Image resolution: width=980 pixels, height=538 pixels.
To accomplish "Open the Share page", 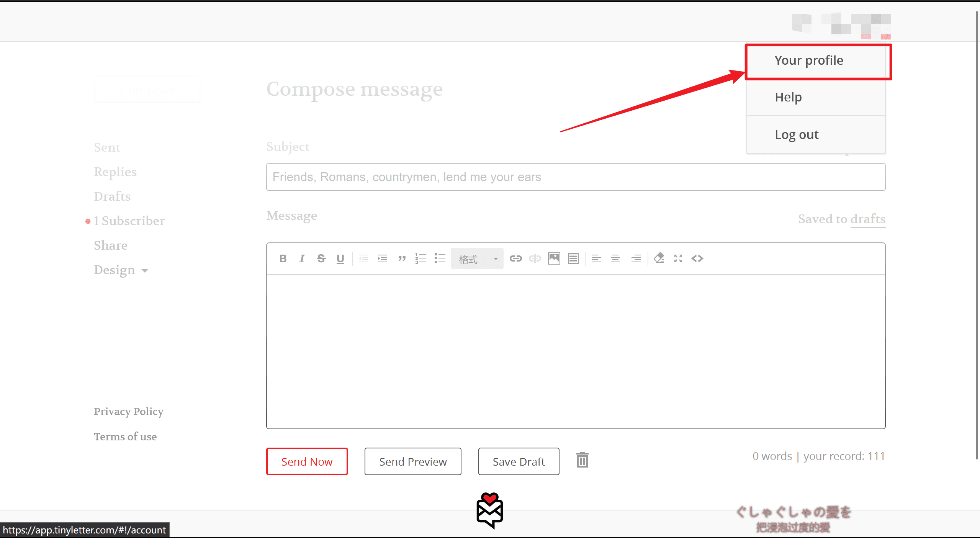I will (111, 245).
